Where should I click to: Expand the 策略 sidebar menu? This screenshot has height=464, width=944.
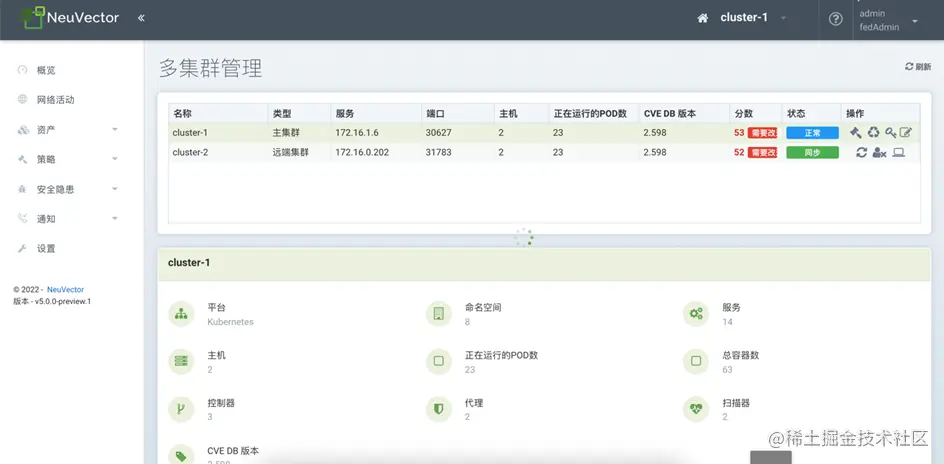pos(67,159)
